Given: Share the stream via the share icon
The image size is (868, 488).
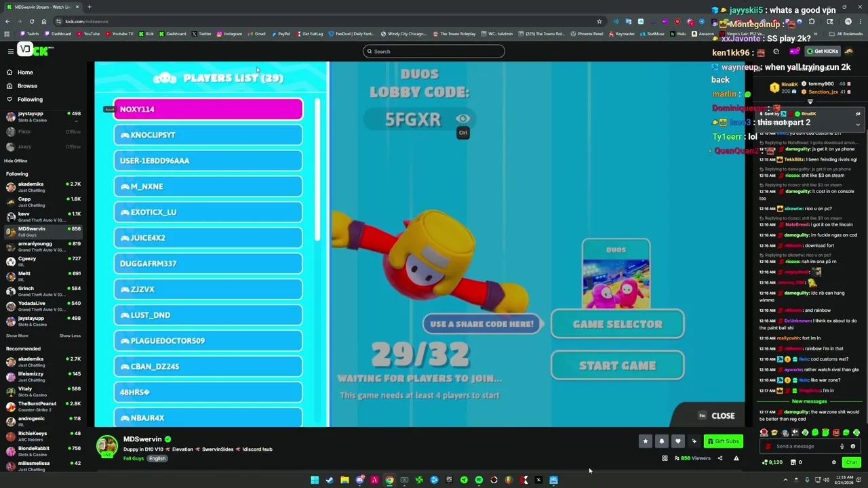Looking at the screenshot, I should click(720, 459).
